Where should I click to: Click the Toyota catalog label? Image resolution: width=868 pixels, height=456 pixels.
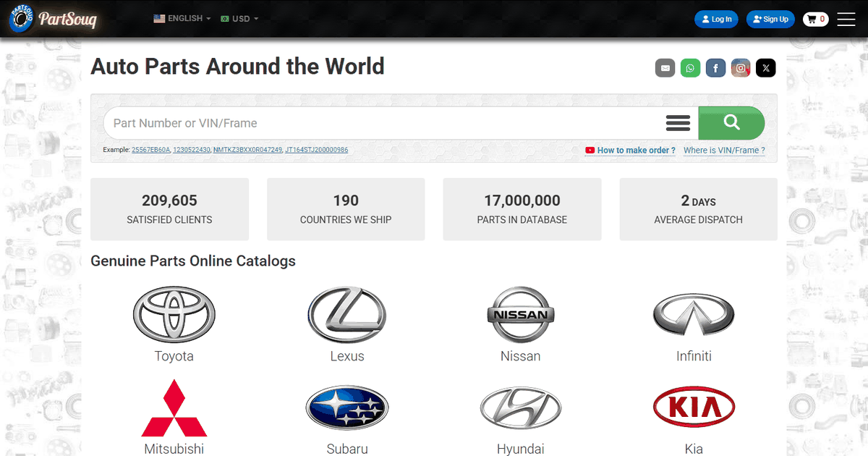point(174,356)
